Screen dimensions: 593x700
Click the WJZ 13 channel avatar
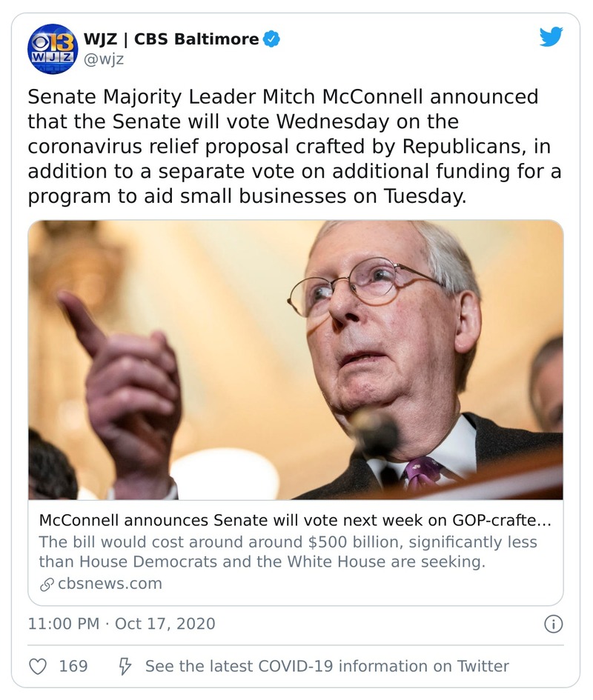(x=53, y=49)
